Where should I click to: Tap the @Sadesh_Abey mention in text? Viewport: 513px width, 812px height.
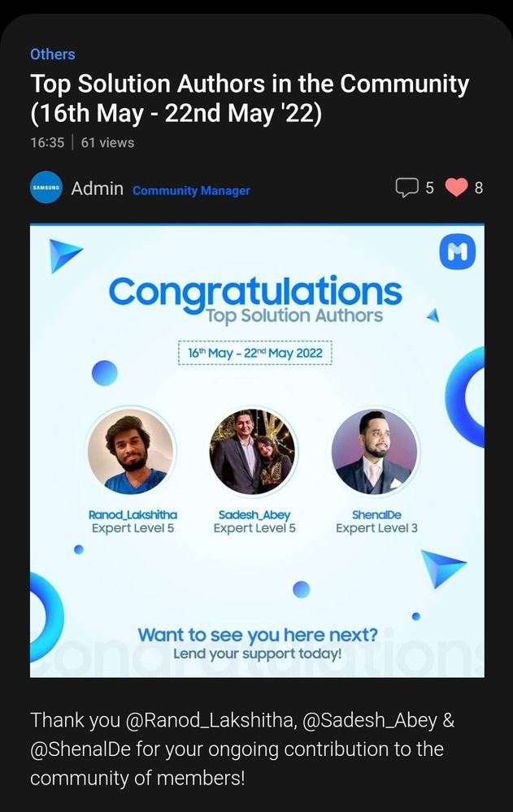(x=369, y=720)
